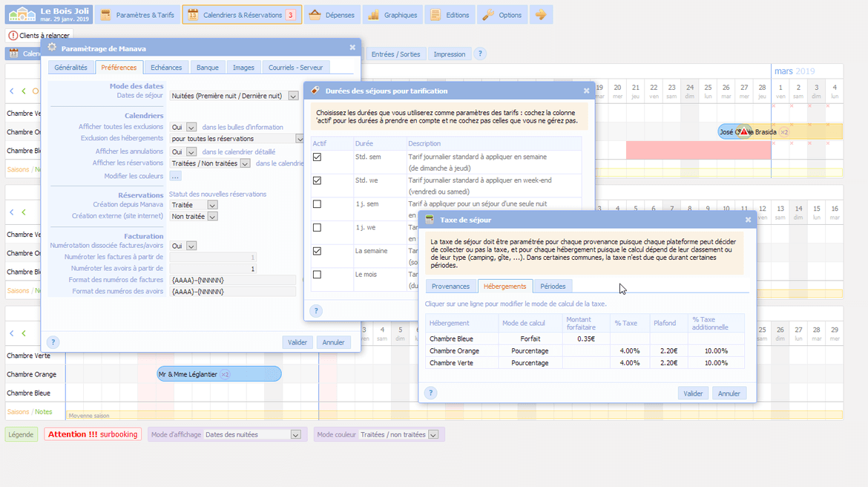
Task: Enable the 1 j. sem duration checkbox
Action: point(318,204)
